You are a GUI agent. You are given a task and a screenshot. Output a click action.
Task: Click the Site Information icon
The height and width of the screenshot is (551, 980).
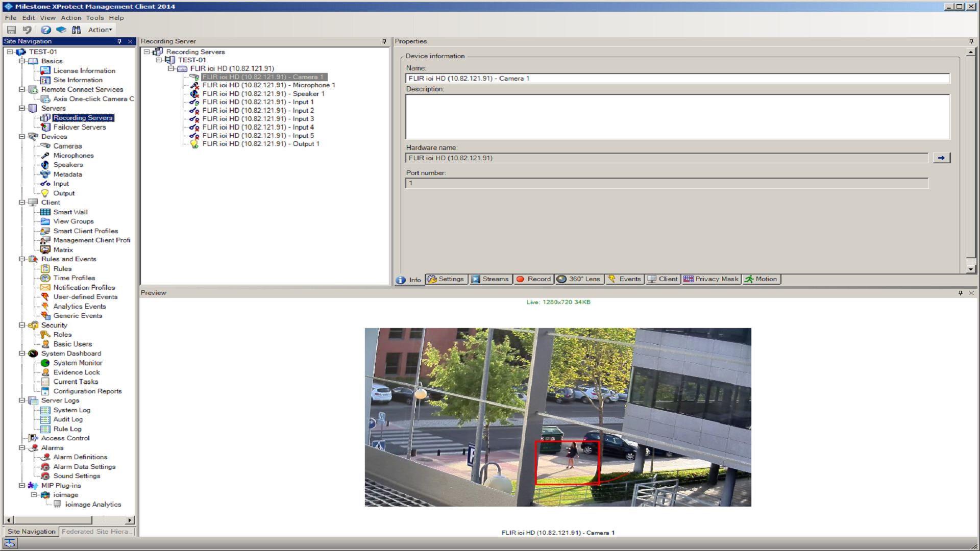pyautogui.click(x=45, y=80)
